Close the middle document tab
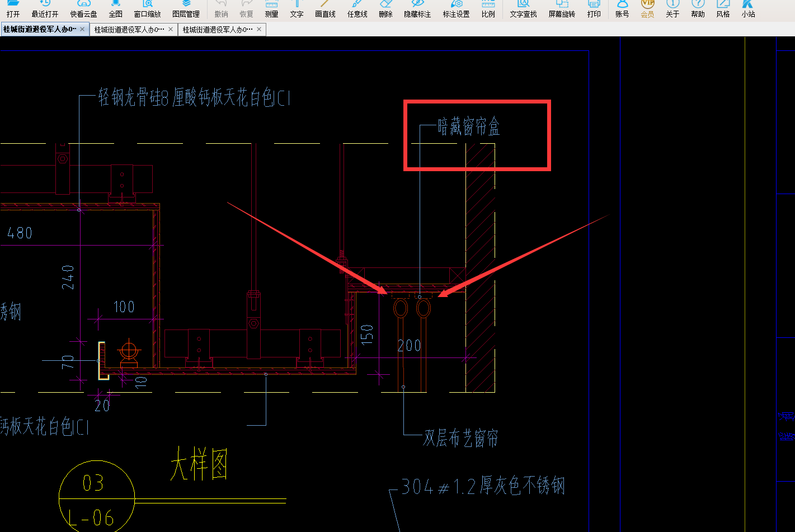The width and height of the screenshot is (795, 532). (x=171, y=29)
